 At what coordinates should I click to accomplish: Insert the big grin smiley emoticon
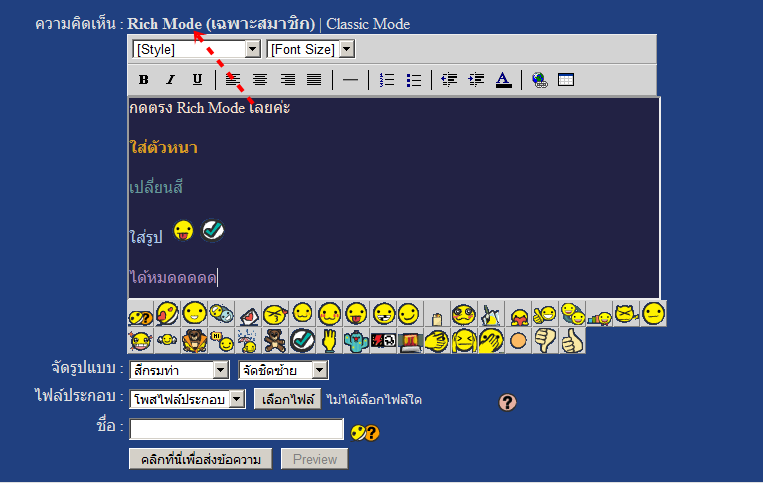(194, 314)
